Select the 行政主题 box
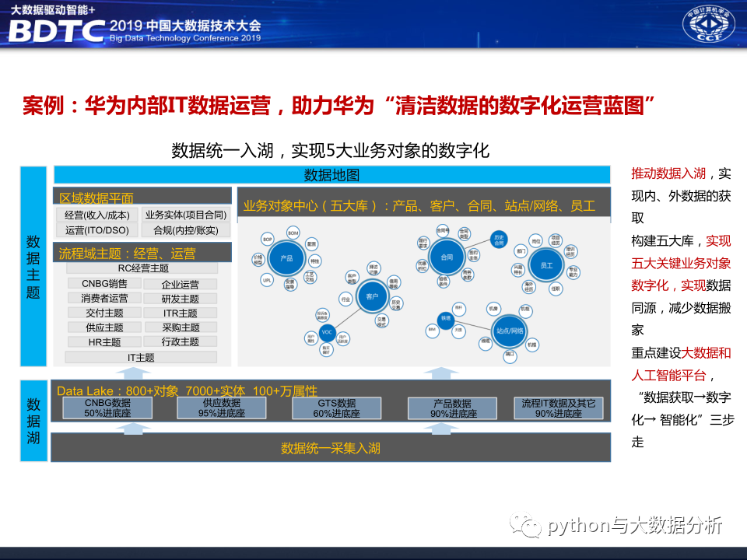 point(180,341)
